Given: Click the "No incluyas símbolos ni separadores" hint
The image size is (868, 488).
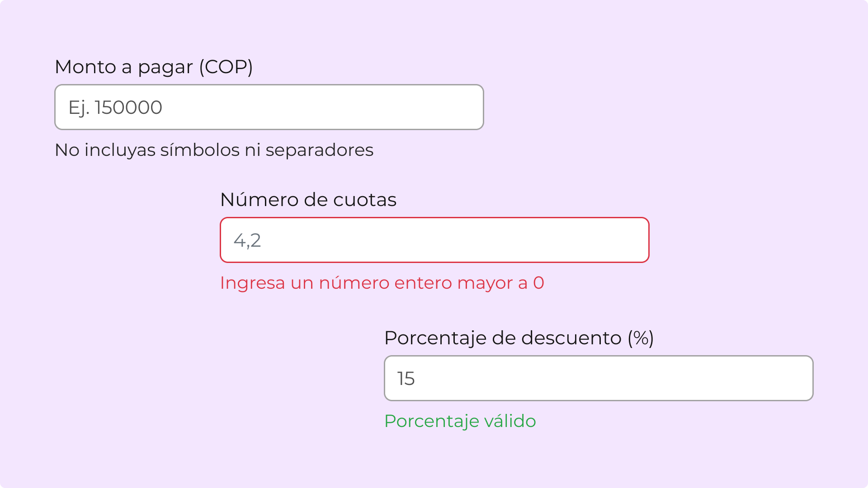Looking at the screenshot, I should (x=214, y=150).
